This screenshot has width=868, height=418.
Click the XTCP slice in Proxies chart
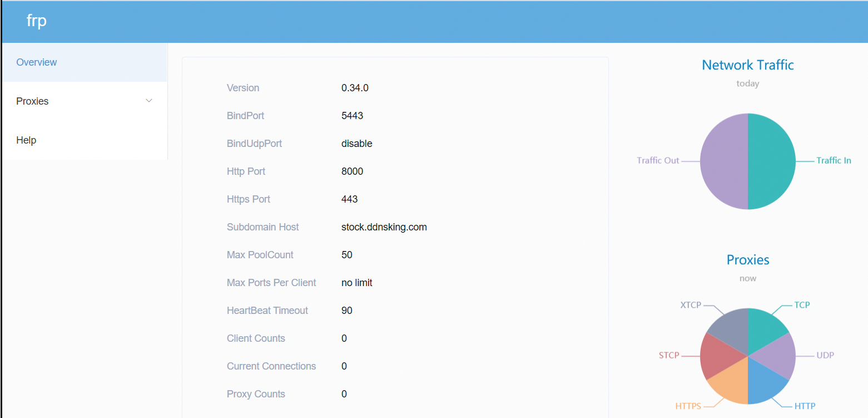pos(731,328)
